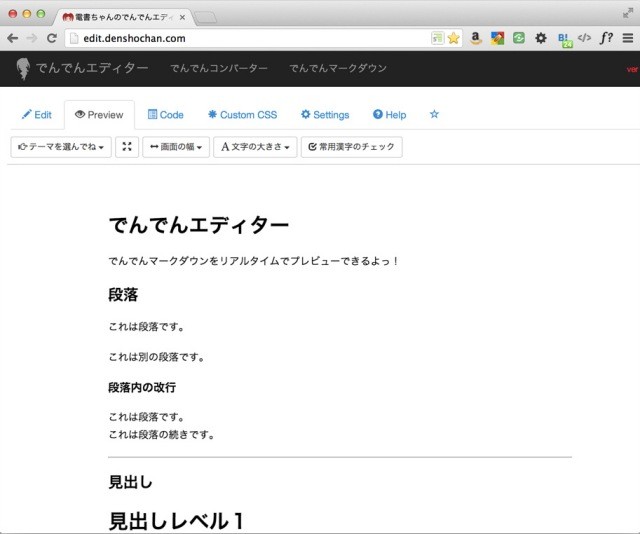Close the 電書ちゃん browser tab
640x534 pixels.
click(182, 17)
